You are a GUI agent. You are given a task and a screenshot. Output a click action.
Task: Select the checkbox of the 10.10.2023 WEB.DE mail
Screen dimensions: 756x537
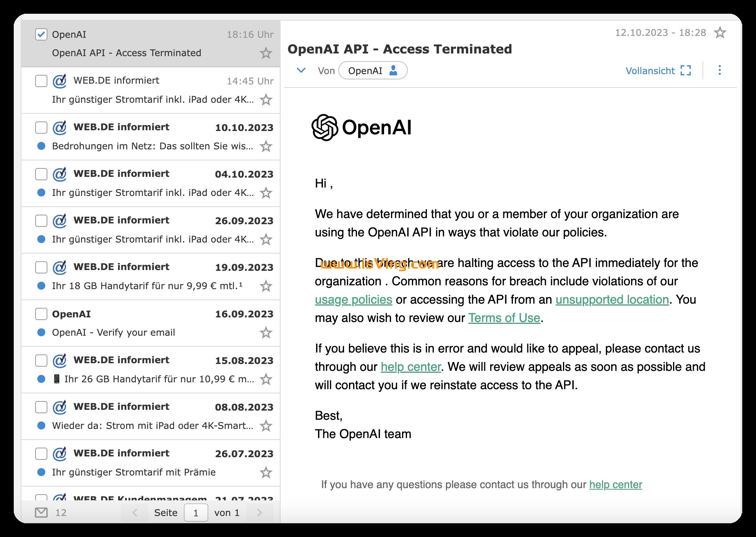(41, 127)
